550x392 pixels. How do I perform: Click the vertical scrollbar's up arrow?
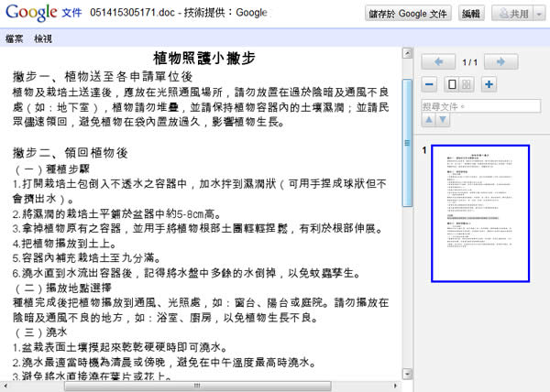[x=407, y=52]
